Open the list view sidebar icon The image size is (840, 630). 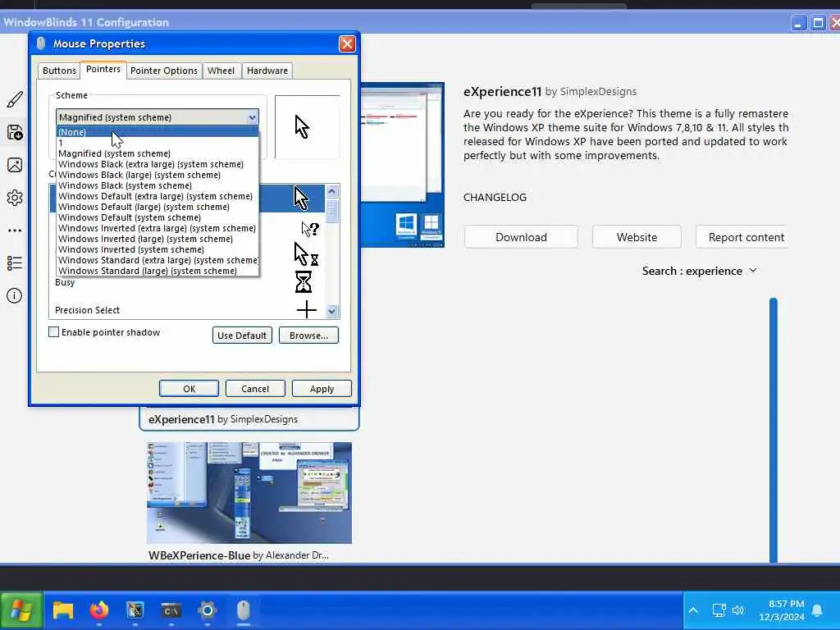point(15,263)
